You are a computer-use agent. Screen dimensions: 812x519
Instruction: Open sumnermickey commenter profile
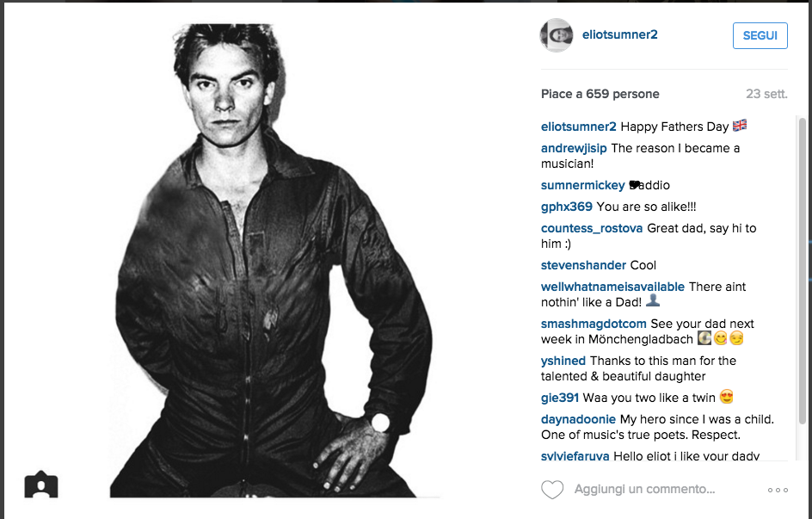pyautogui.click(x=582, y=185)
